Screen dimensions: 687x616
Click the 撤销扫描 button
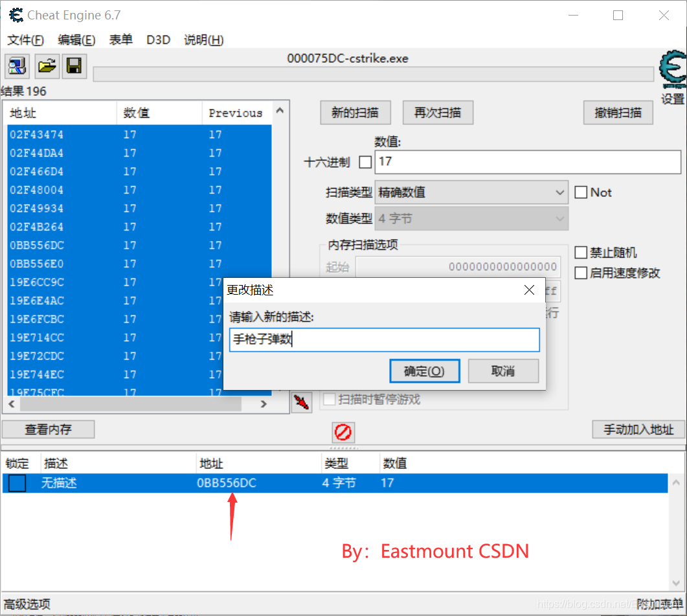pyautogui.click(x=618, y=113)
